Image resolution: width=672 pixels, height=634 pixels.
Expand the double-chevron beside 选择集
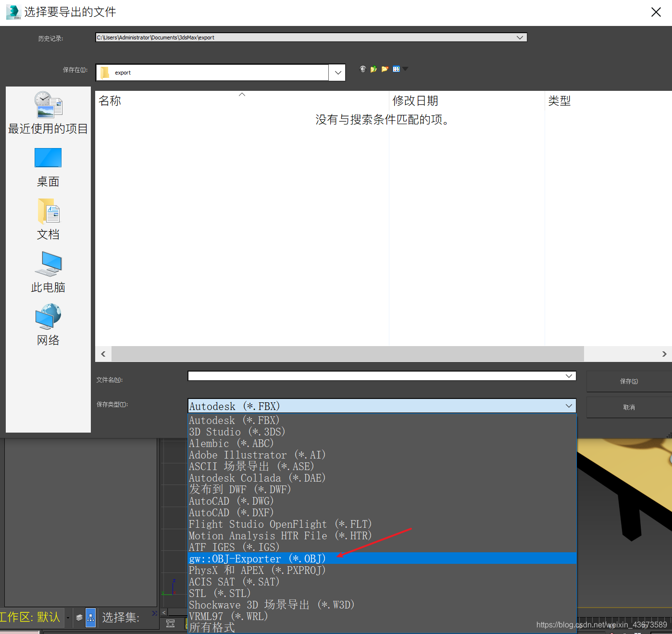pos(154,613)
